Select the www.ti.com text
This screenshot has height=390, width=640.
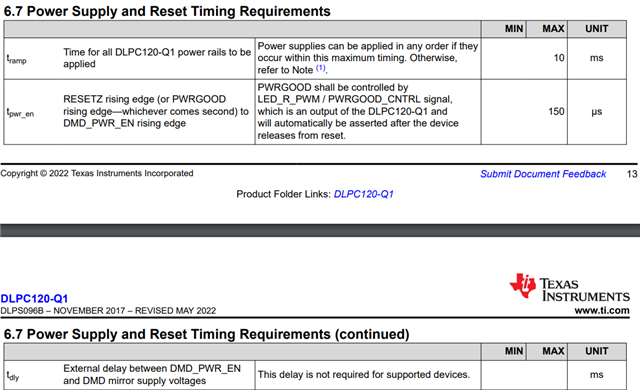click(x=602, y=310)
